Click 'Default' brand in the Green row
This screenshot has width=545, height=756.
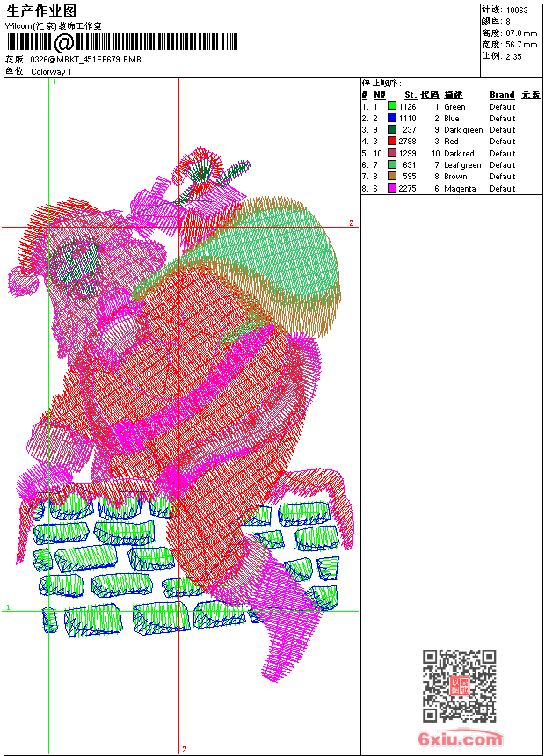coord(502,107)
